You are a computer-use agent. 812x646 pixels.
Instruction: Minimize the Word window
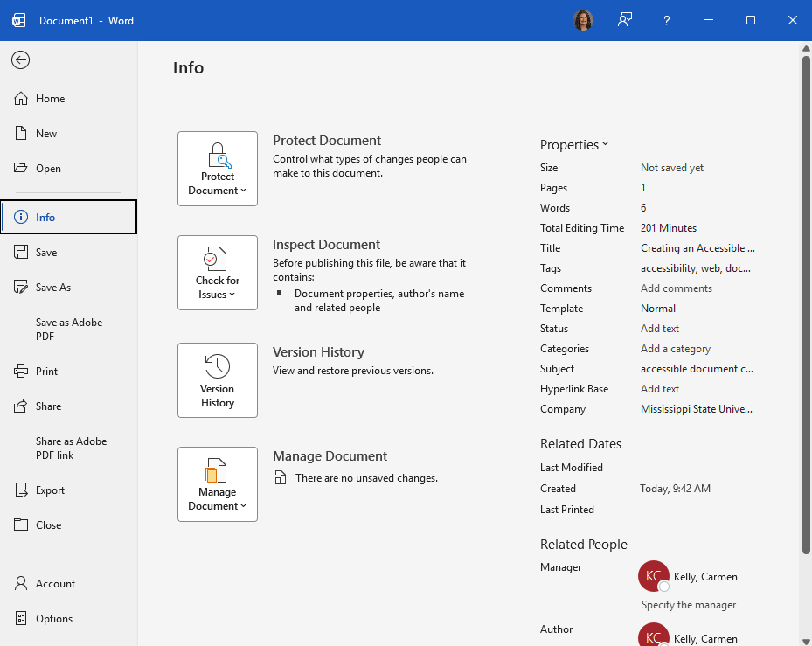709,20
